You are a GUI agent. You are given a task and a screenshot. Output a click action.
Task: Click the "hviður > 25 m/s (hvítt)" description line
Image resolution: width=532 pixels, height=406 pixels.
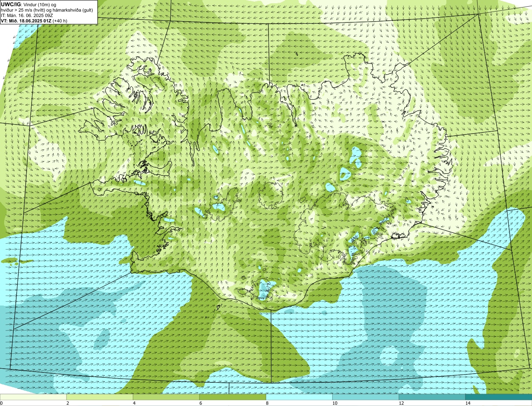(47, 10)
